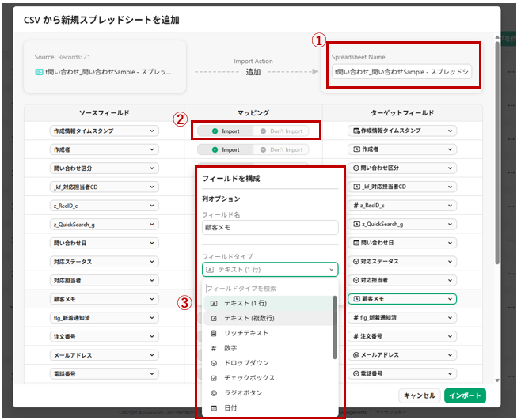Image resolution: width=521 pixels, height=420 pixels.
Task: Click the Spreadsheet Name input field
Action: tap(401, 72)
